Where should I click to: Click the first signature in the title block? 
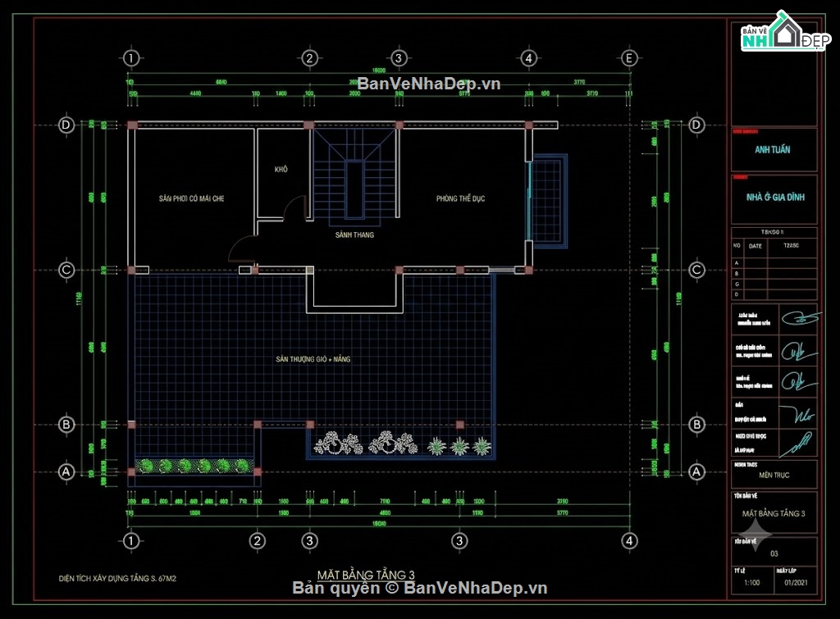[799, 318]
